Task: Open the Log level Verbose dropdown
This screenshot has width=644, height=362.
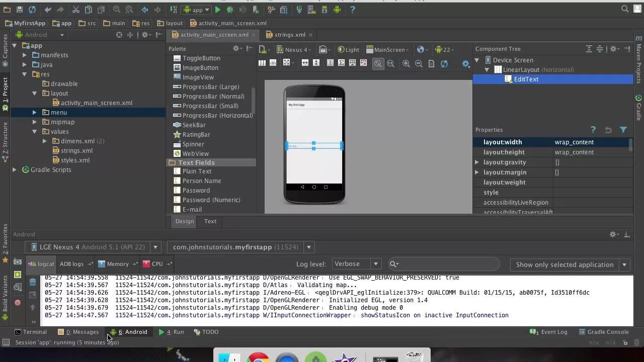Action: (x=357, y=264)
